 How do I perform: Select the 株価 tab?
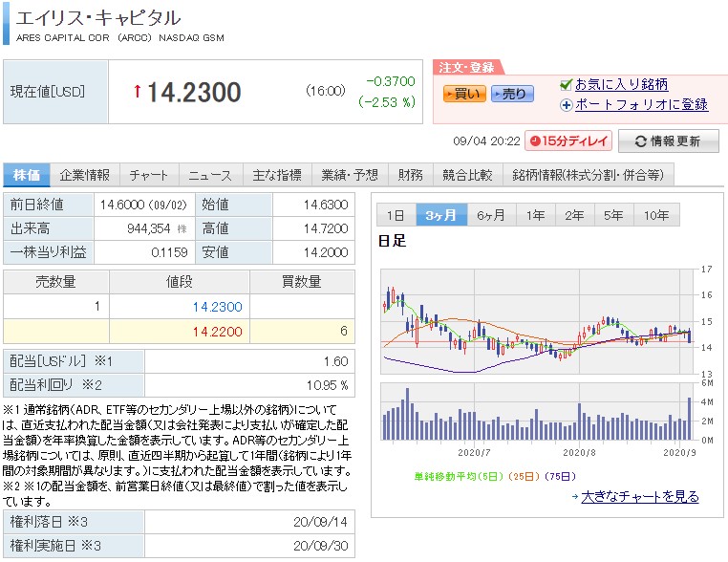point(27,175)
